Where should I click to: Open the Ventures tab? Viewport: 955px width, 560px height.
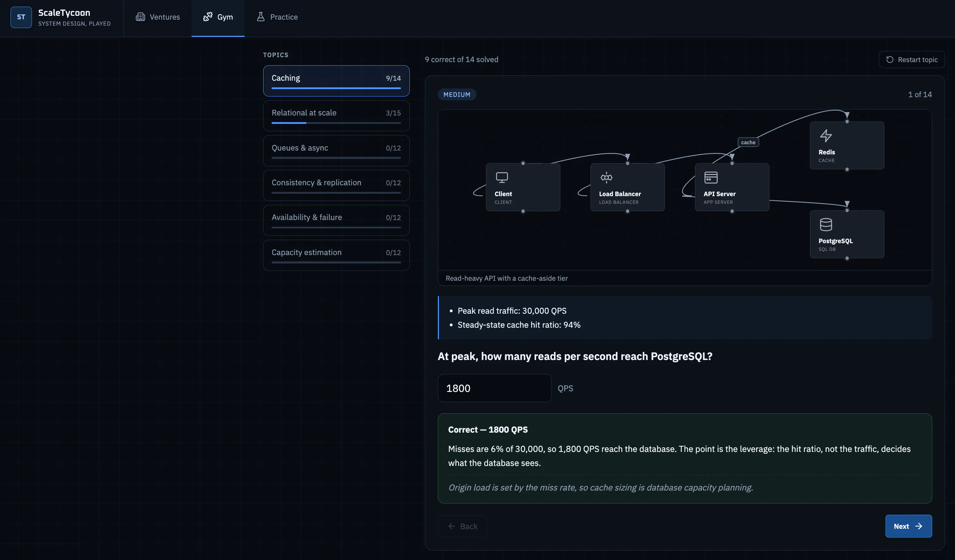[x=158, y=18]
